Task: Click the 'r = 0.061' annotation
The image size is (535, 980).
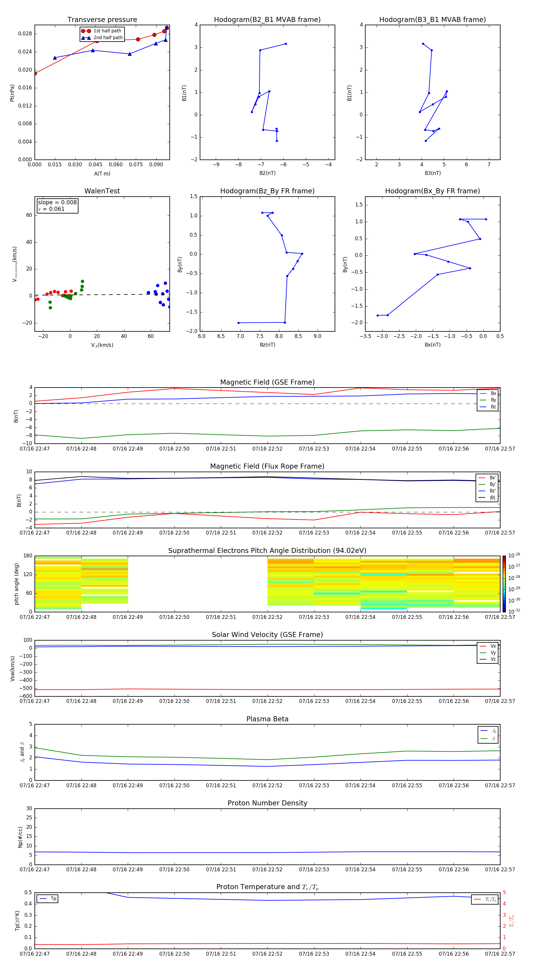Action: [x=51, y=209]
